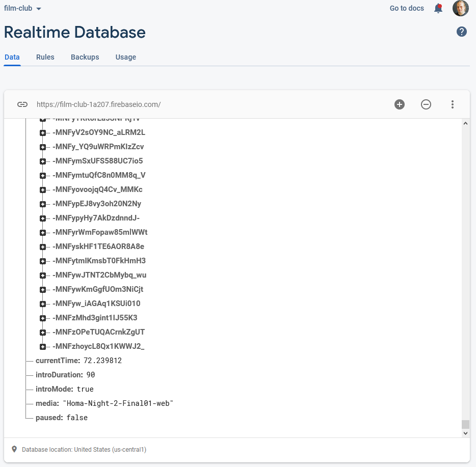Click the Go to docs link
Image resolution: width=476 pixels, height=467 pixels.
pyautogui.click(x=407, y=9)
